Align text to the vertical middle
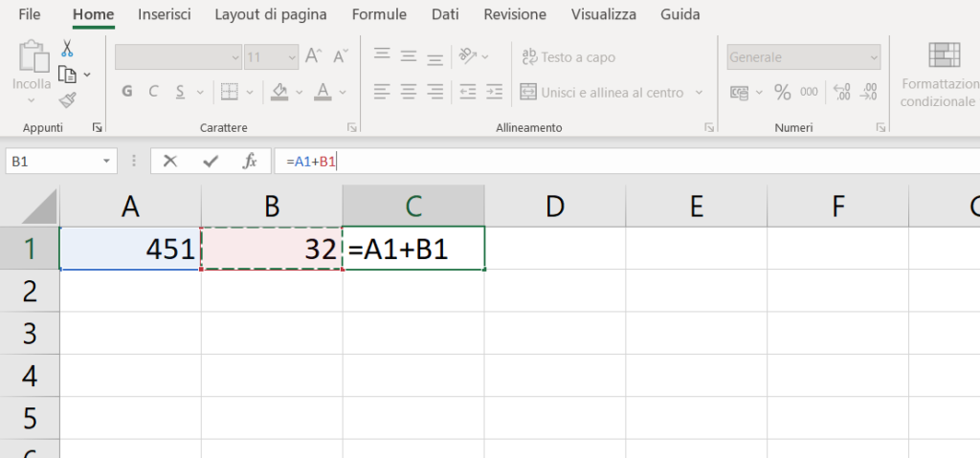 (408, 56)
